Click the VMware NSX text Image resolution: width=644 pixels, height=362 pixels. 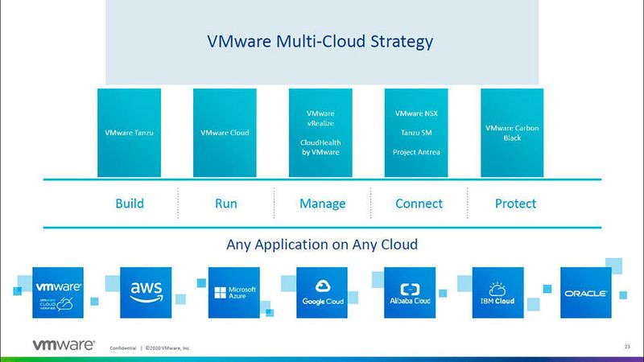[x=416, y=113]
